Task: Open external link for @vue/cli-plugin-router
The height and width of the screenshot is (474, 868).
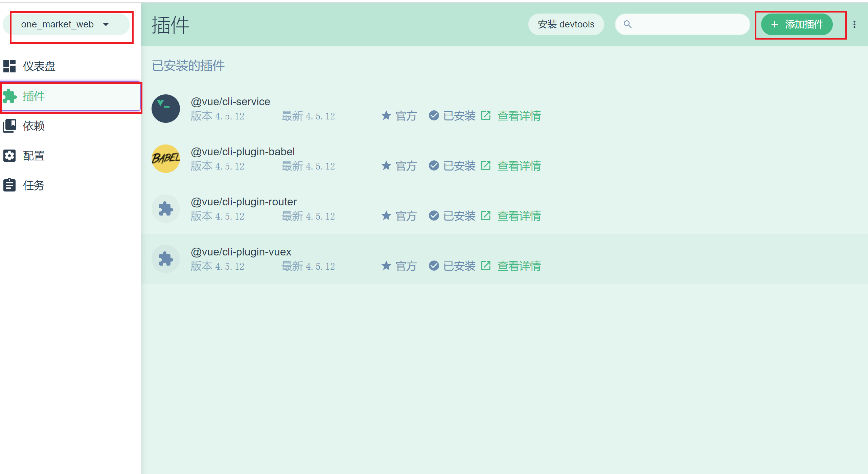Action: coord(486,216)
